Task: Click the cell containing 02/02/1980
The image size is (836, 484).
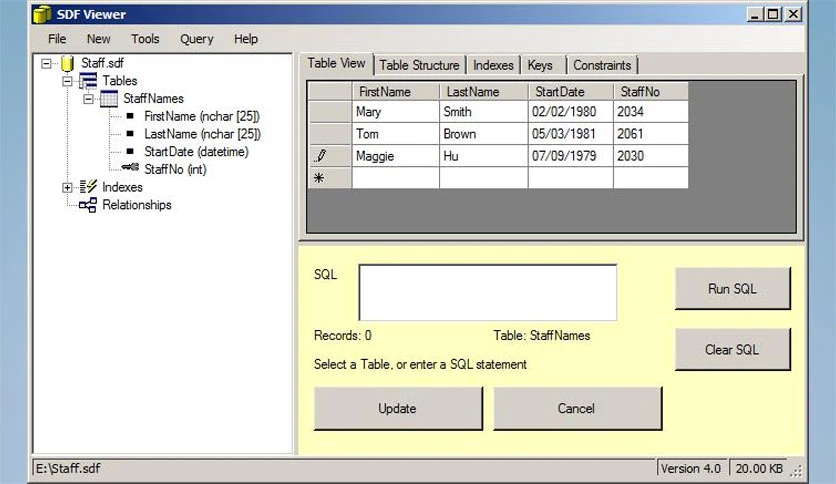Action: pyautogui.click(x=571, y=111)
